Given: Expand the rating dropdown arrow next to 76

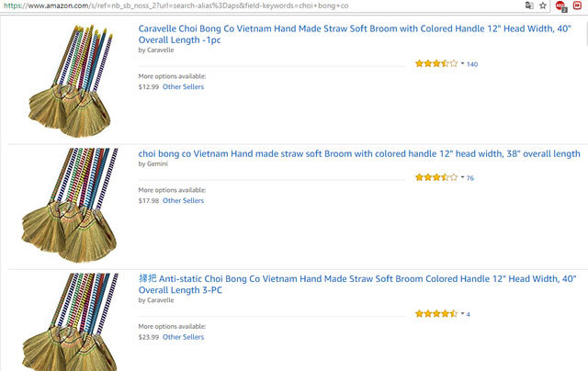Looking at the screenshot, I should (462, 178).
